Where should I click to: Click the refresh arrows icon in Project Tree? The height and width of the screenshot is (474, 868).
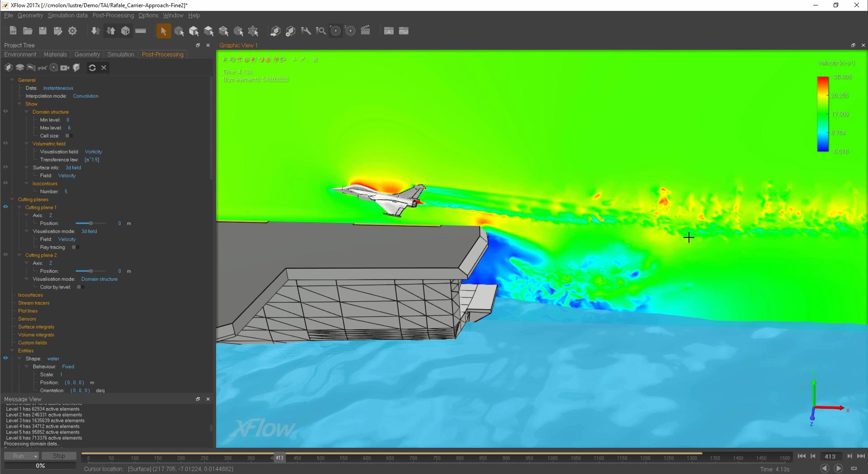coord(92,67)
